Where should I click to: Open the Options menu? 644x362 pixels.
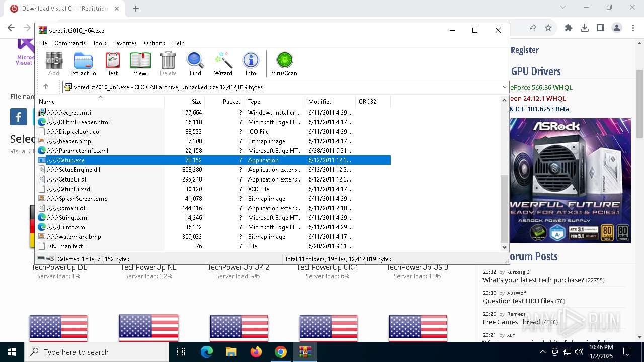[x=154, y=43]
